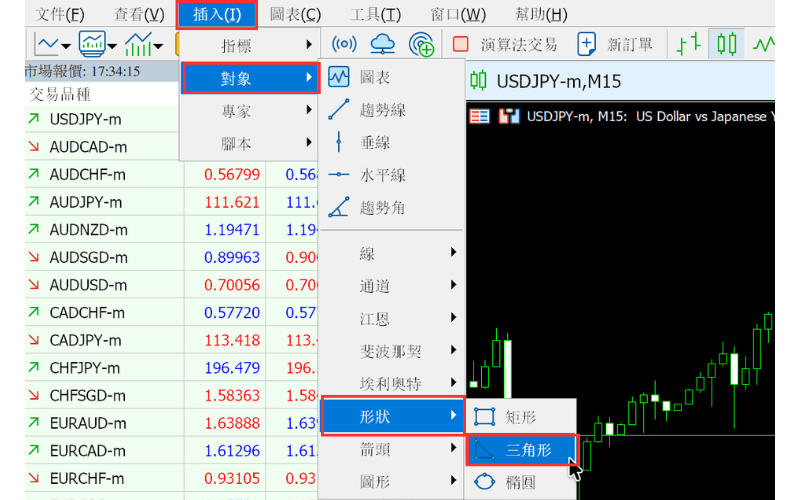Open the 窗口(W) menu
The width and height of the screenshot is (800, 500).
pos(458,14)
